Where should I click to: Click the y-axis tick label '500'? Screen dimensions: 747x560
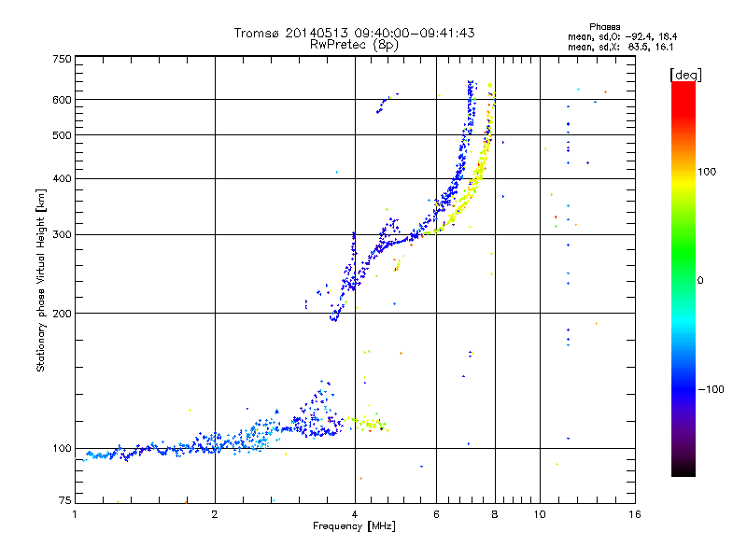click(62, 135)
